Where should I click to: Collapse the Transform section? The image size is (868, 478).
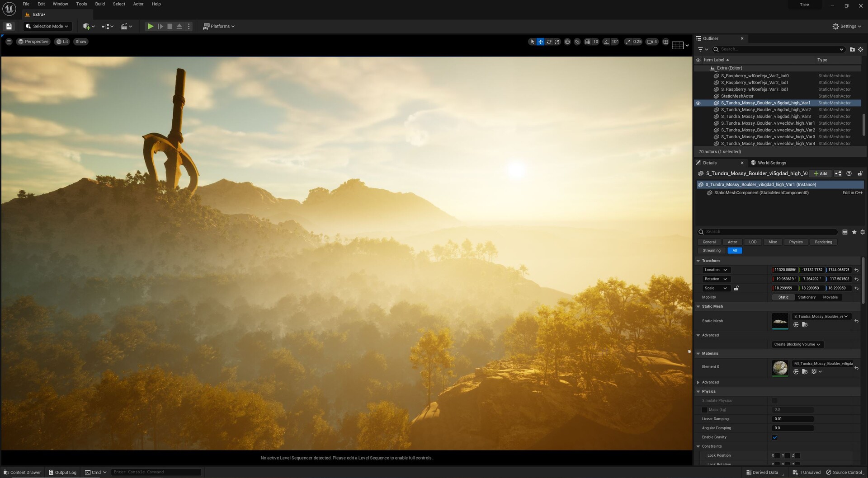pyautogui.click(x=698, y=261)
